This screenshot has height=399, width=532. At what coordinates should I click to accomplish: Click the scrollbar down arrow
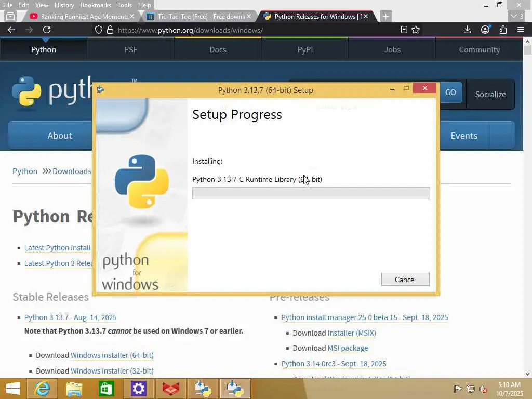click(527, 374)
